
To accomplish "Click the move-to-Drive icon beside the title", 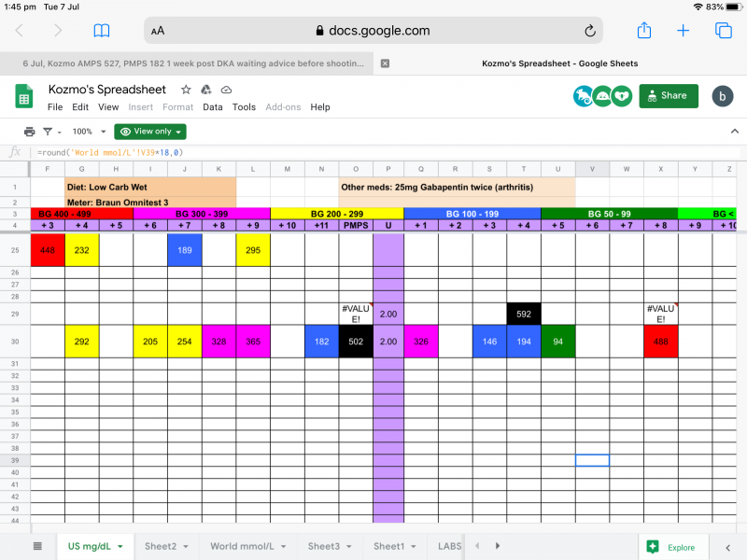I will [x=205, y=90].
